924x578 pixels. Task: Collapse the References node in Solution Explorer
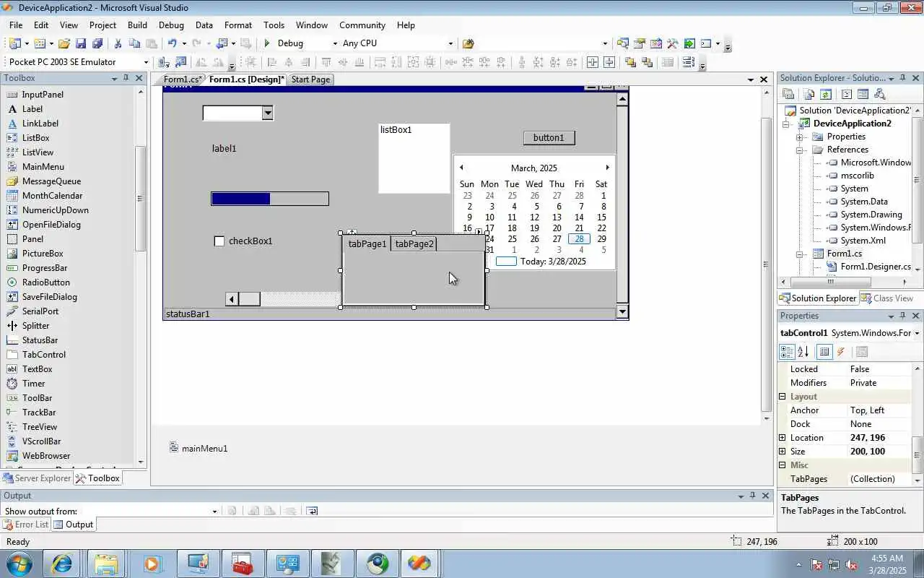pyautogui.click(x=800, y=150)
